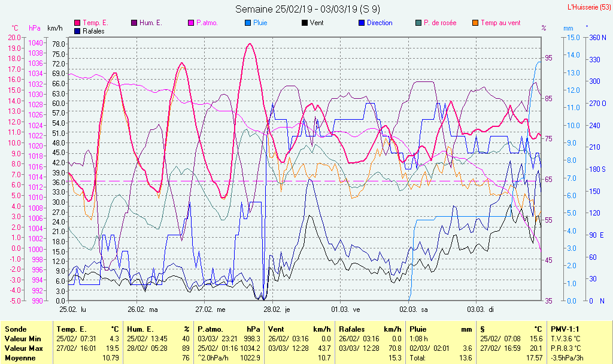Click the Moyenne row label
This screenshot has height=364, width=613.
pos(20,358)
